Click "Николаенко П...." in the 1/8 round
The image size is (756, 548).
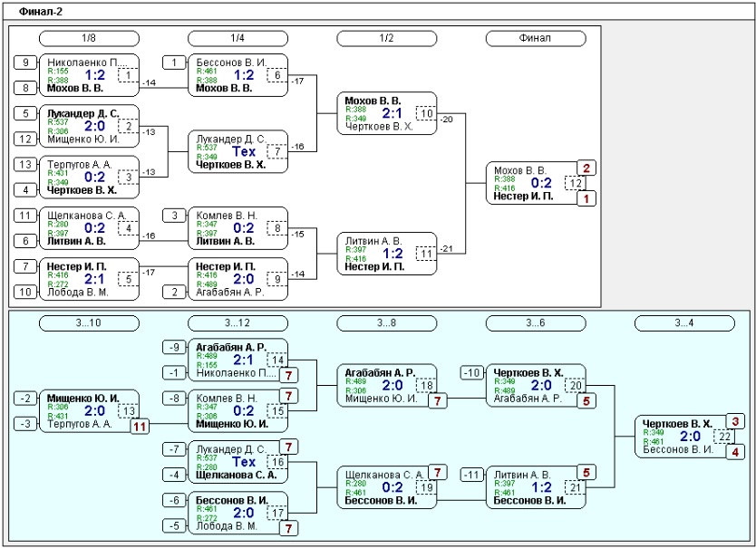87,62
